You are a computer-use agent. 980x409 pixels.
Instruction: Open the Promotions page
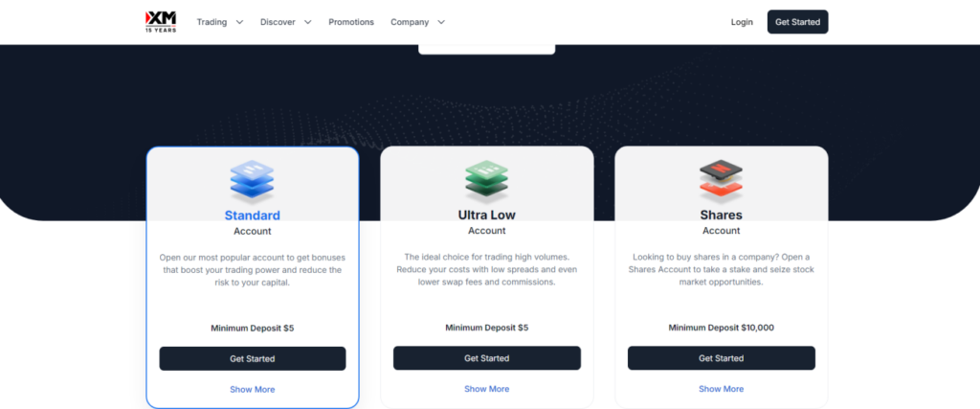(351, 22)
